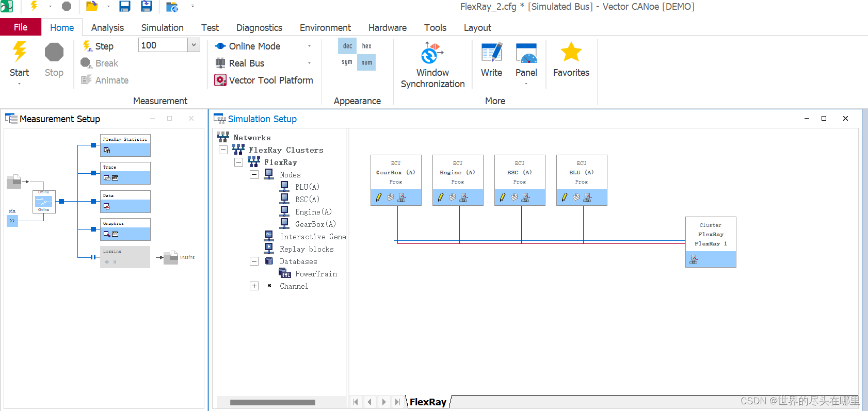868x411 pixels.
Task: Click the FlexRay Statistic block icon
Action: [107, 150]
